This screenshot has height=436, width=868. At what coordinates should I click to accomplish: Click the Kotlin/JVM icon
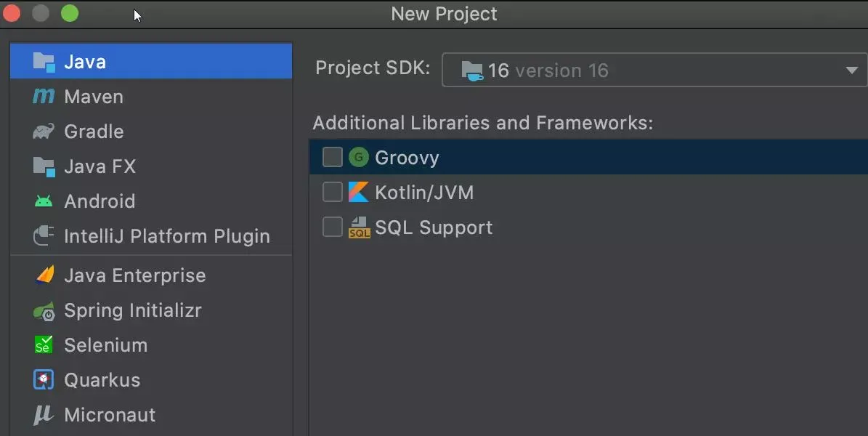359,191
